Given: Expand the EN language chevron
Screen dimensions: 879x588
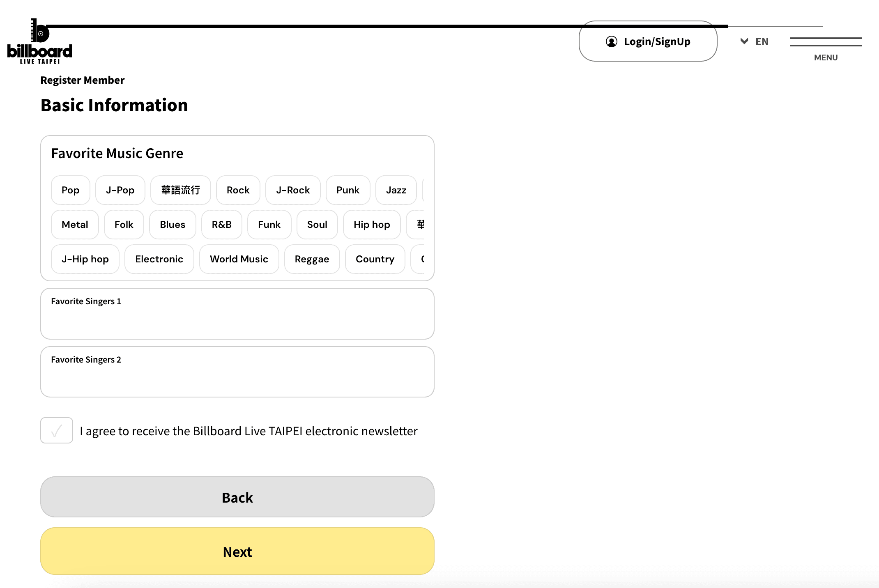Looking at the screenshot, I should click(x=744, y=41).
